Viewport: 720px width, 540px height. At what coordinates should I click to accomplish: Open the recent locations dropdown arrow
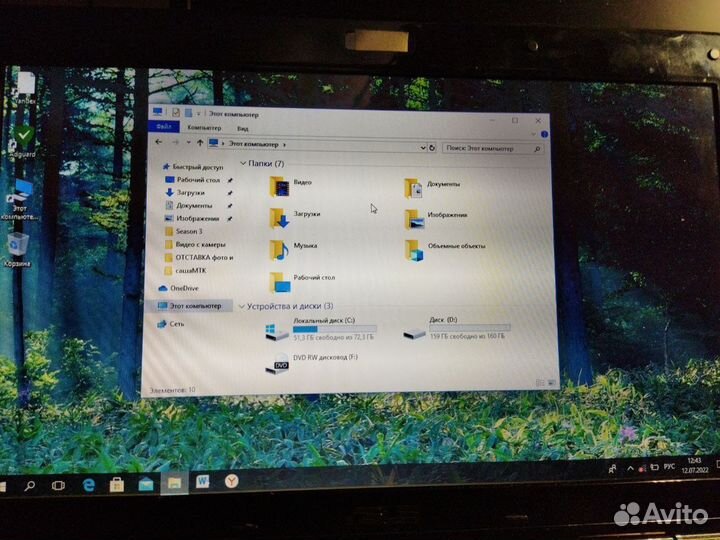click(x=188, y=143)
